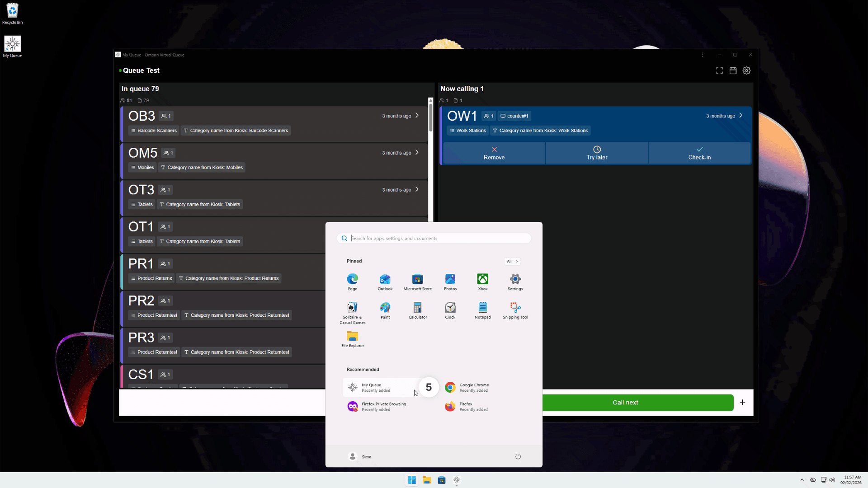Open Microsoft Store pinned app
Image resolution: width=868 pixels, height=488 pixels.
(x=418, y=282)
